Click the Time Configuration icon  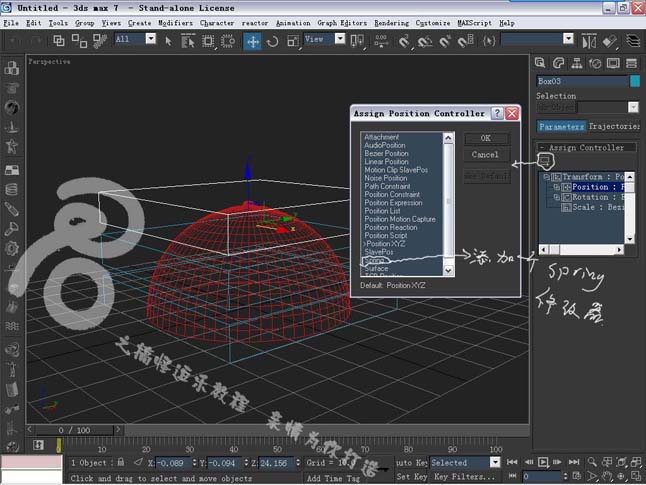577,476
